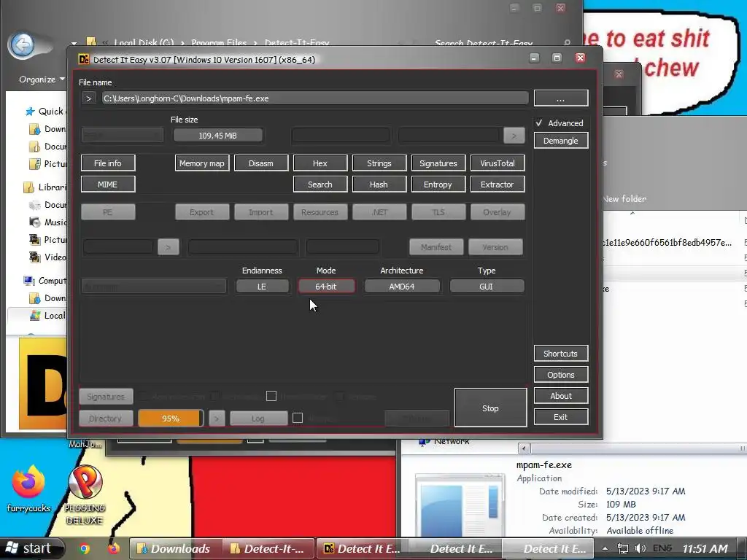This screenshot has width=747, height=560.
Task: Open Downloads folder under Computer
Action: [35, 298]
